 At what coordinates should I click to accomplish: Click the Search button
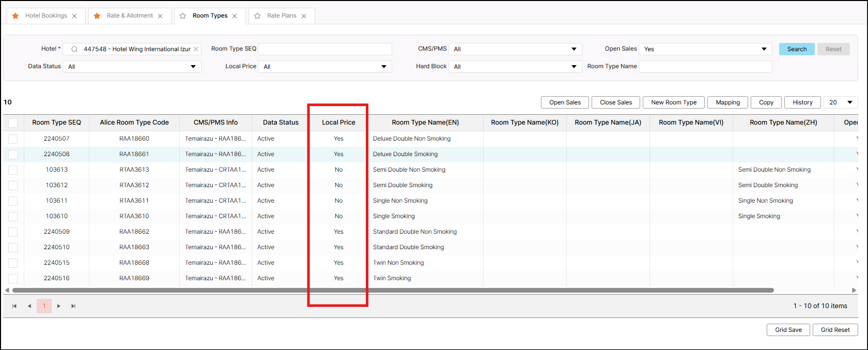coord(797,49)
